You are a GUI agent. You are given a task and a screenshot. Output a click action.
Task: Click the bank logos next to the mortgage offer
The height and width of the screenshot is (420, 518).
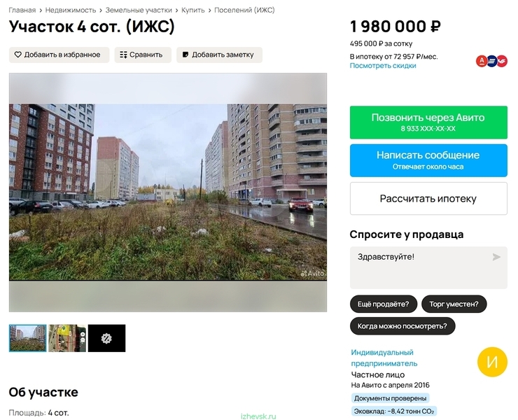coord(491,61)
